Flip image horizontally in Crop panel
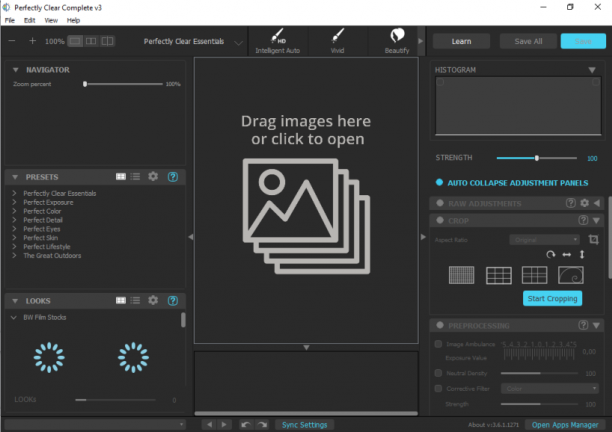 (x=566, y=254)
